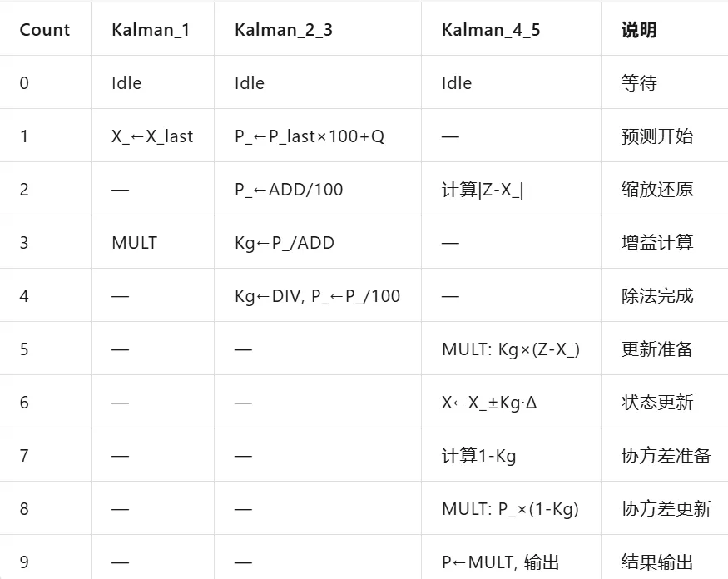The width and height of the screenshot is (728, 579).
Task: Select the Kg←DIV, P_←P_/100 cell
Action: pyautogui.click(x=317, y=296)
